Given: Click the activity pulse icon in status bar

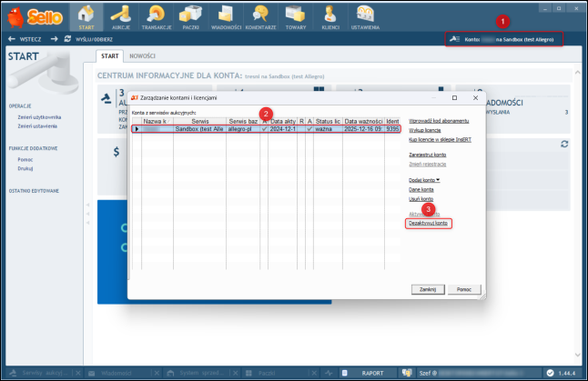Looking at the screenshot, I should tap(329, 373).
